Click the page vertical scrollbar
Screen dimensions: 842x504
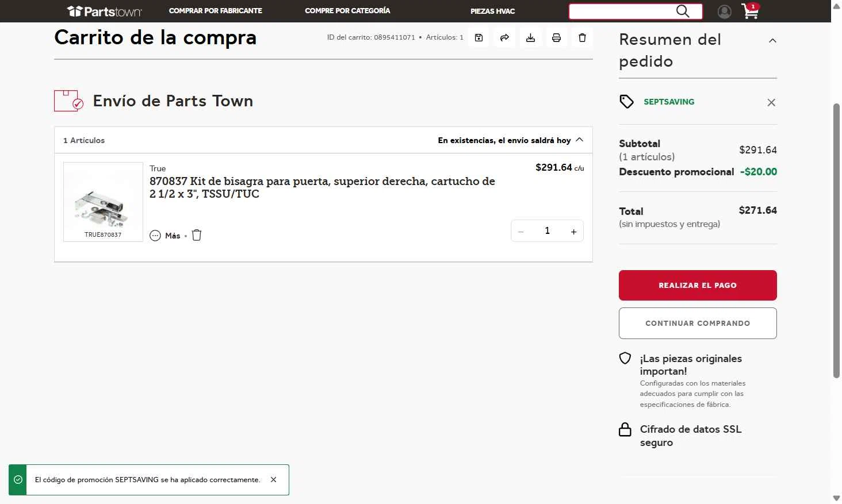tap(836, 241)
